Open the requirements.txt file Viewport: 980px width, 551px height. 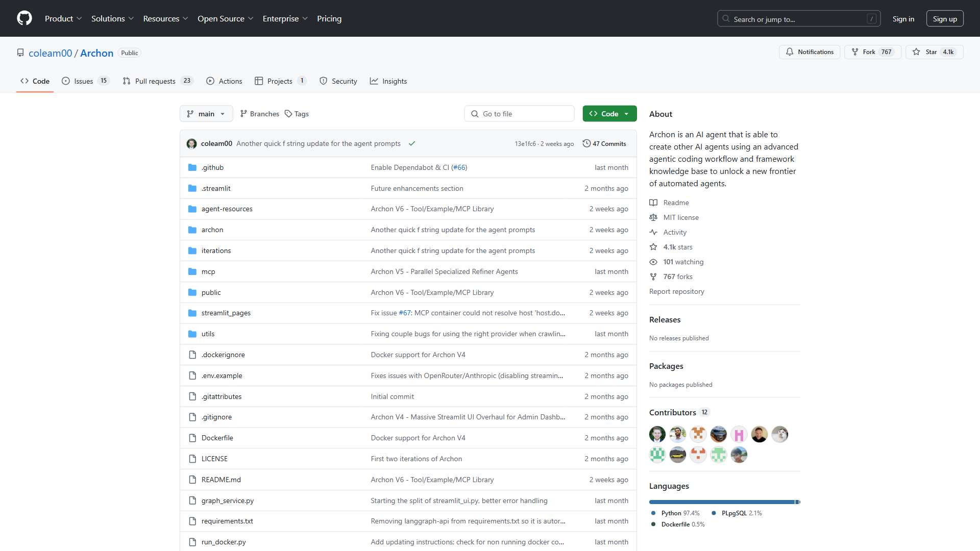pos(227,521)
